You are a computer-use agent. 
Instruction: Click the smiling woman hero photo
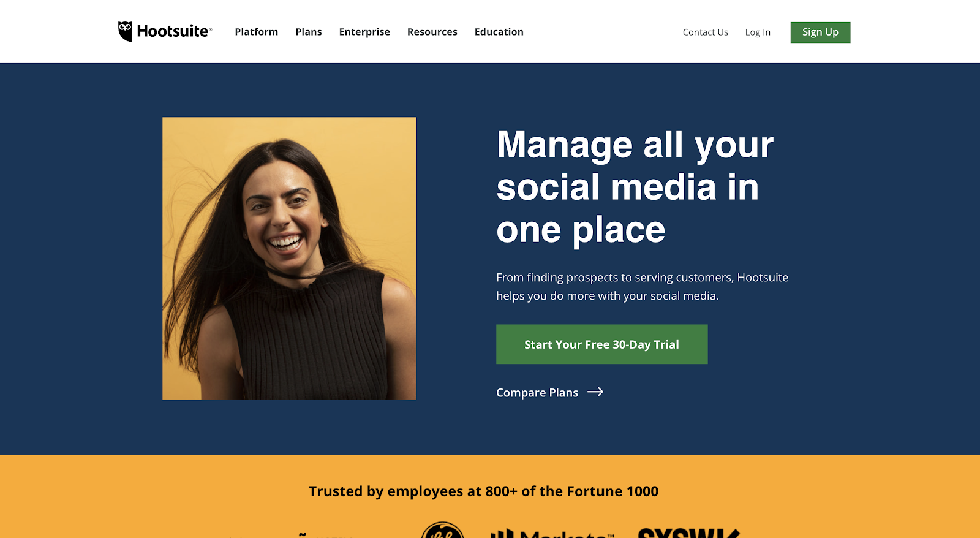[289, 259]
